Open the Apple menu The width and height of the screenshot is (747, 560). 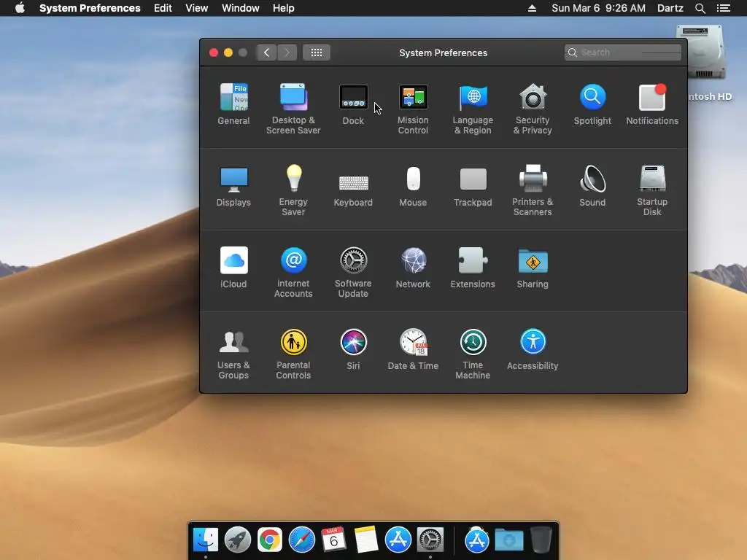(x=20, y=8)
